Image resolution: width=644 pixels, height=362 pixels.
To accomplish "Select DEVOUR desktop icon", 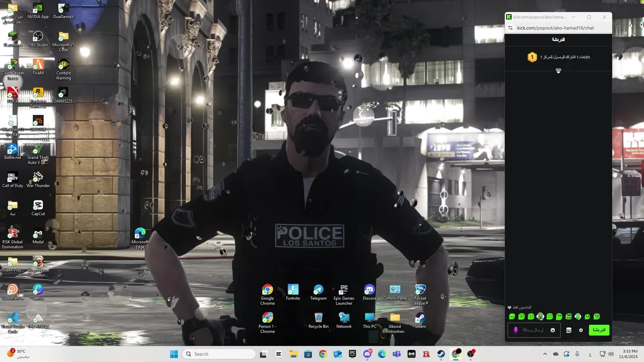I will [x=38, y=124].
